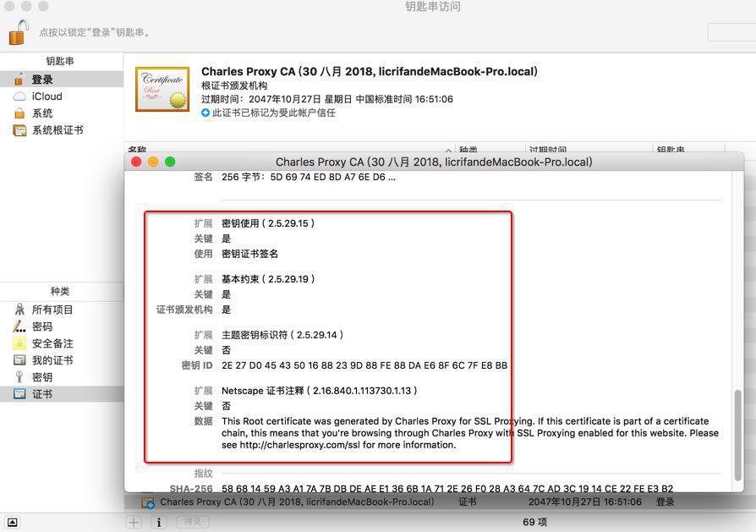Click "Netscape 证书注释" extension text

[319, 391]
